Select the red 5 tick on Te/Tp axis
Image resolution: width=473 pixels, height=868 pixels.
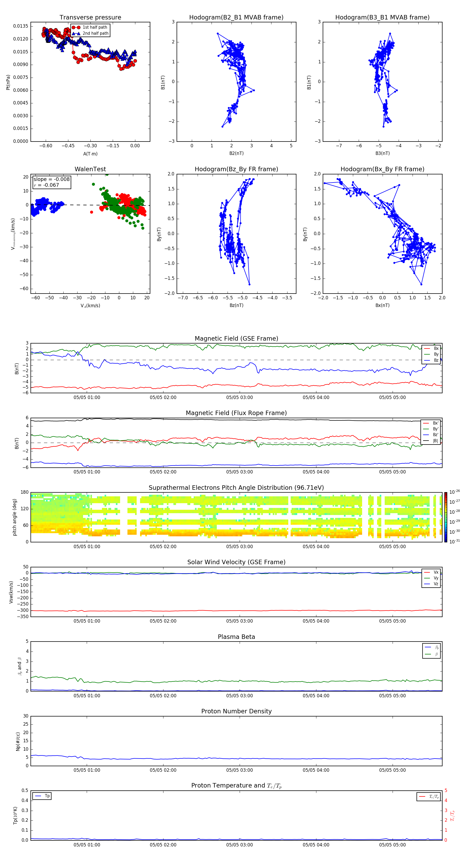pyautogui.click(x=446, y=790)
